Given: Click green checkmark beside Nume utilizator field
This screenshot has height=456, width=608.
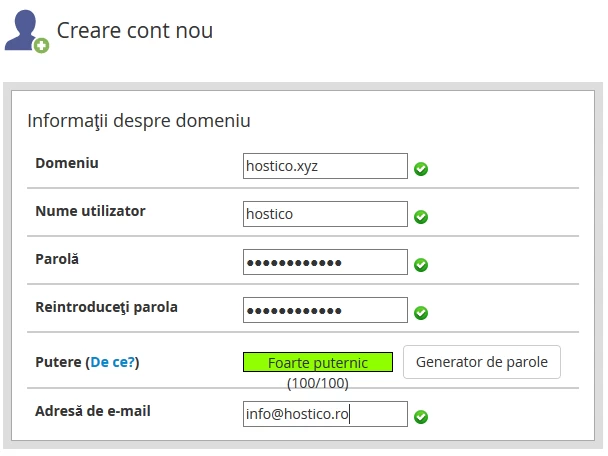Looking at the screenshot, I should [x=421, y=217].
